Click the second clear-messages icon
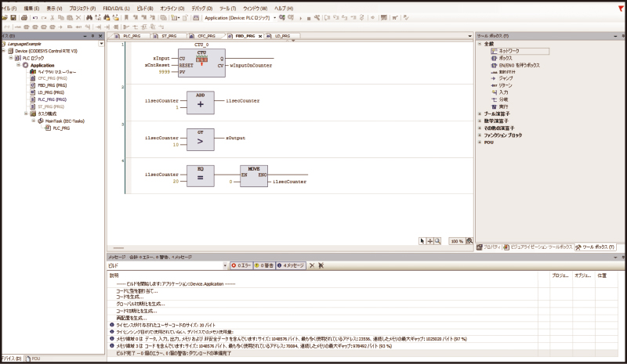 pyautogui.click(x=321, y=265)
